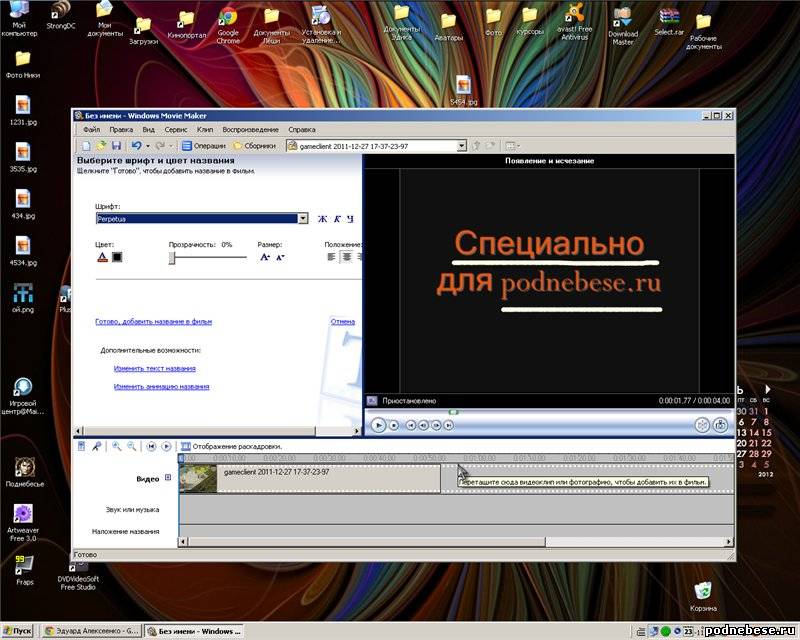Open the undo history dropdown arrow
Screen dimensions: 800x640
pos(148,146)
